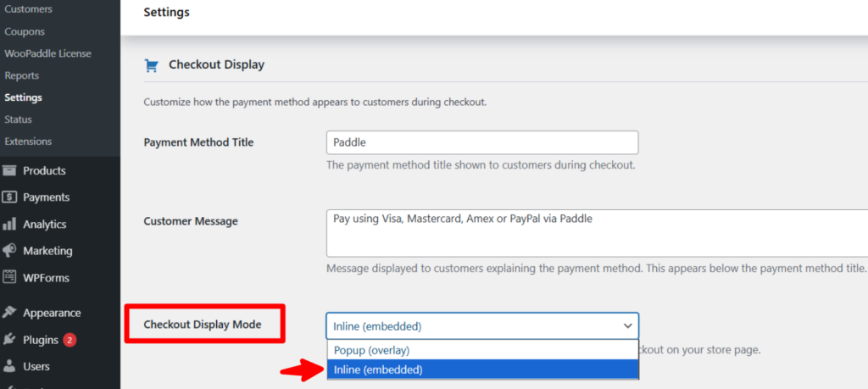Click the Appearance paintbrush icon

click(x=8, y=313)
